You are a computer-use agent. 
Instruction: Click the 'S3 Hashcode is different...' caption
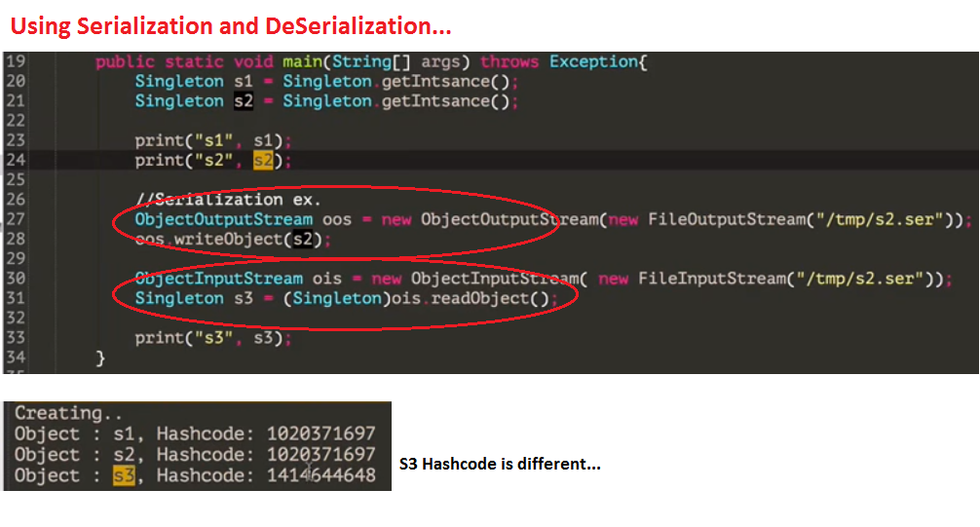tap(500, 464)
